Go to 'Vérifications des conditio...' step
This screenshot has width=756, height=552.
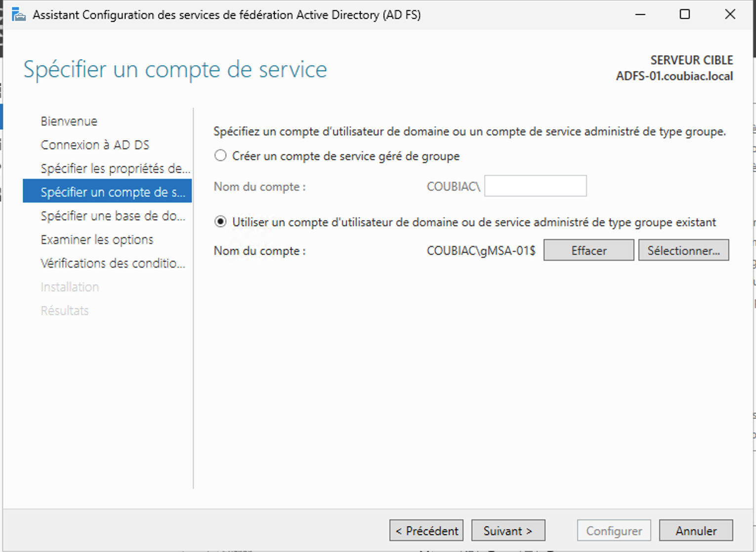pos(113,263)
